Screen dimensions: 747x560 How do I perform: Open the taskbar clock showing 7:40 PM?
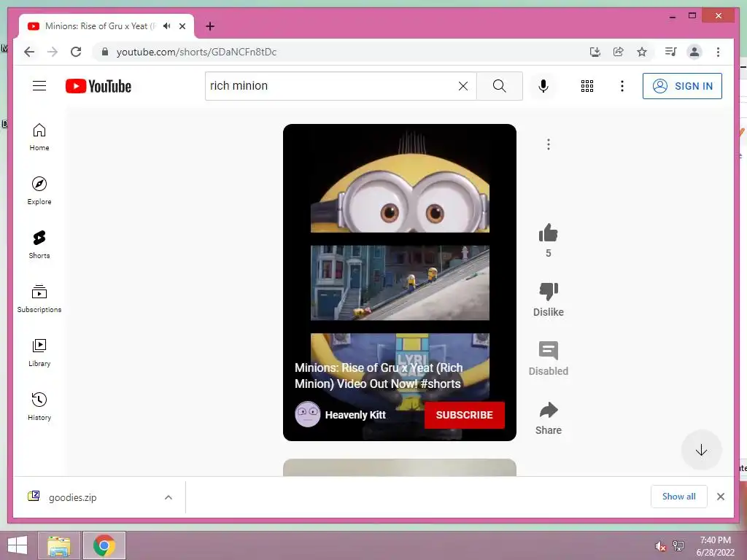(715, 545)
